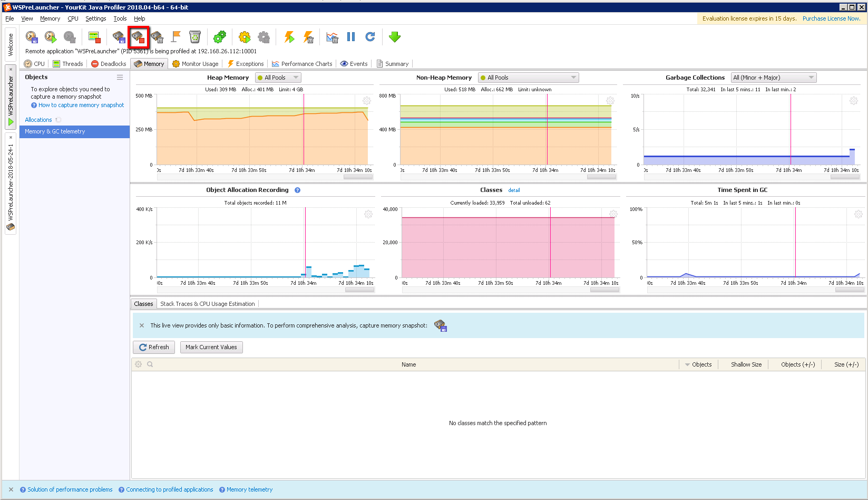The height and width of the screenshot is (500, 868).
Task: Open the Garbage Collections filter dropdown
Action: click(773, 77)
